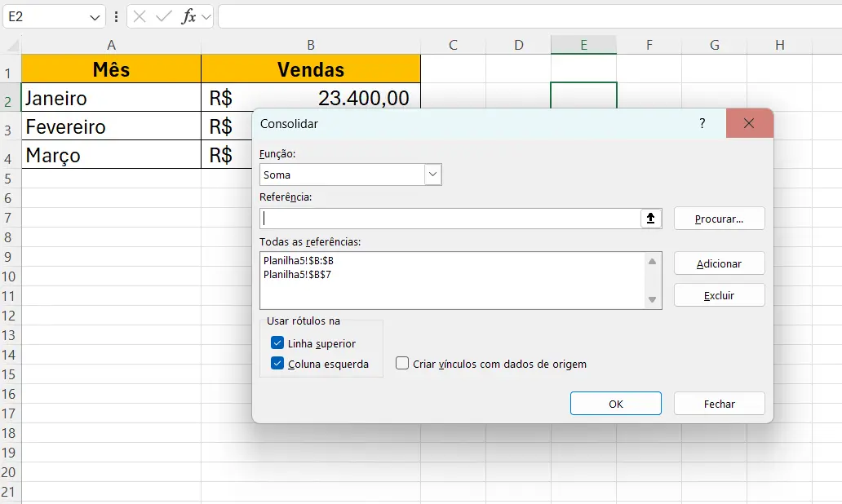Open the Função dropdown showing Soma
This screenshot has width=842, height=504.
tap(433, 174)
